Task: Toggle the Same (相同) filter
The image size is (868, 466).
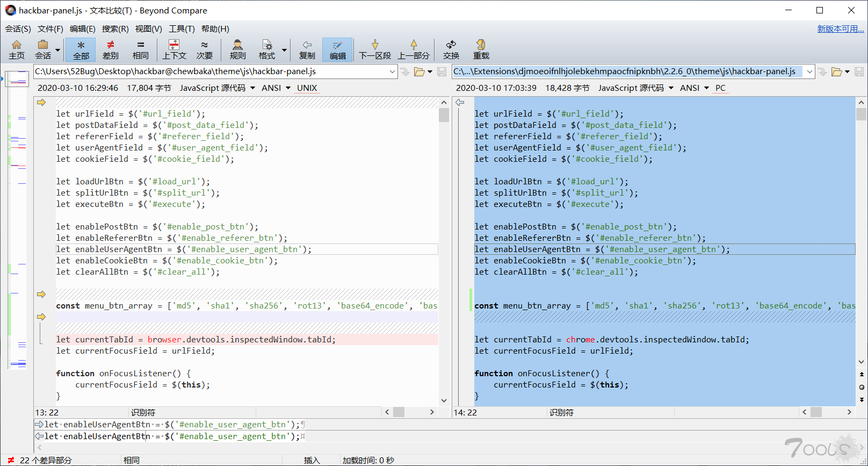Action: click(x=141, y=49)
